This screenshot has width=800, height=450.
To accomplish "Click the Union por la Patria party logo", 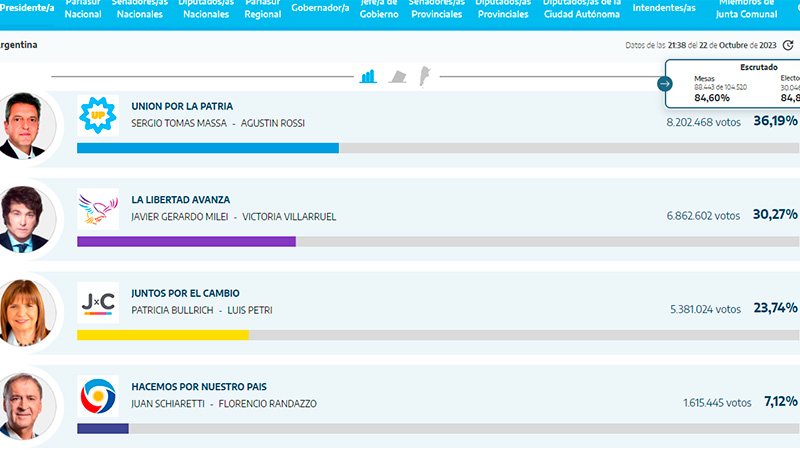I will [x=98, y=115].
